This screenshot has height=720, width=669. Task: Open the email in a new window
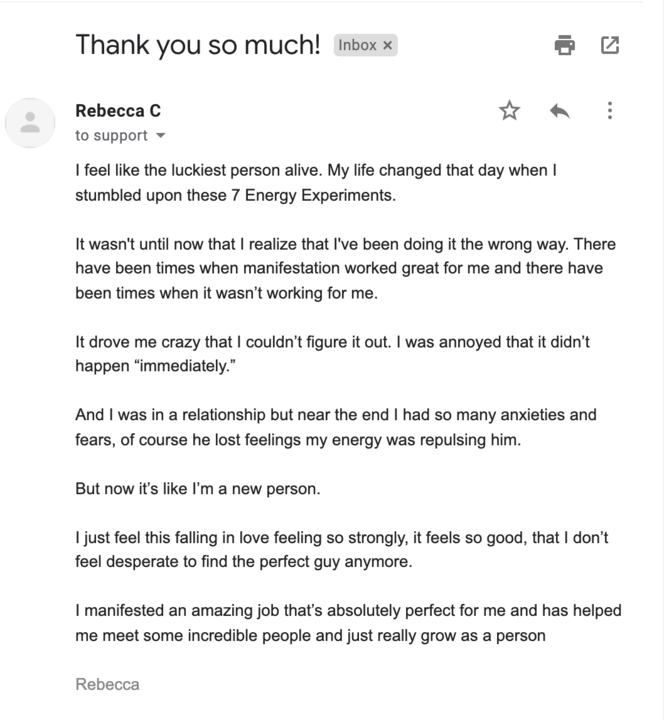point(610,45)
